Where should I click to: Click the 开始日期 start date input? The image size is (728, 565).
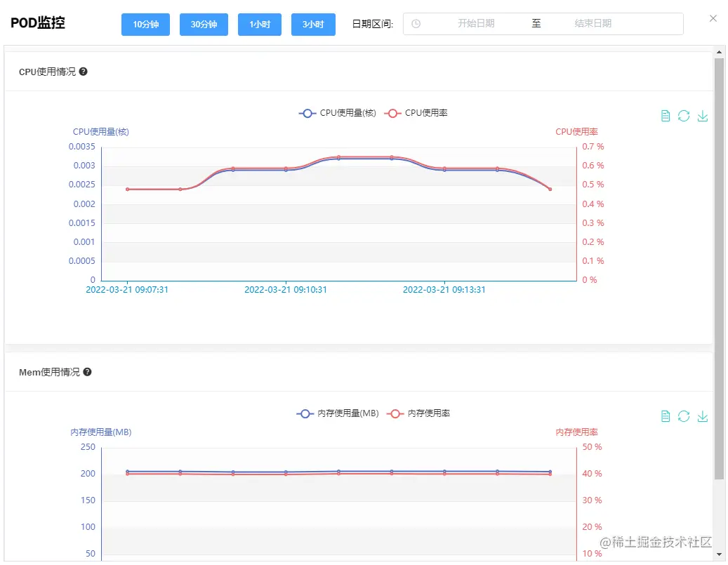(x=476, y=24)
